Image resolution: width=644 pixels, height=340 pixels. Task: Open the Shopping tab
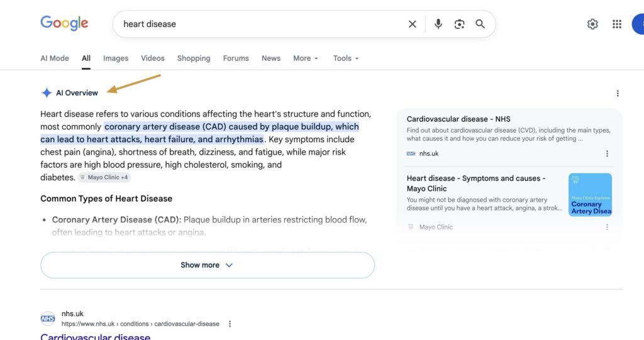pos(194,58)
